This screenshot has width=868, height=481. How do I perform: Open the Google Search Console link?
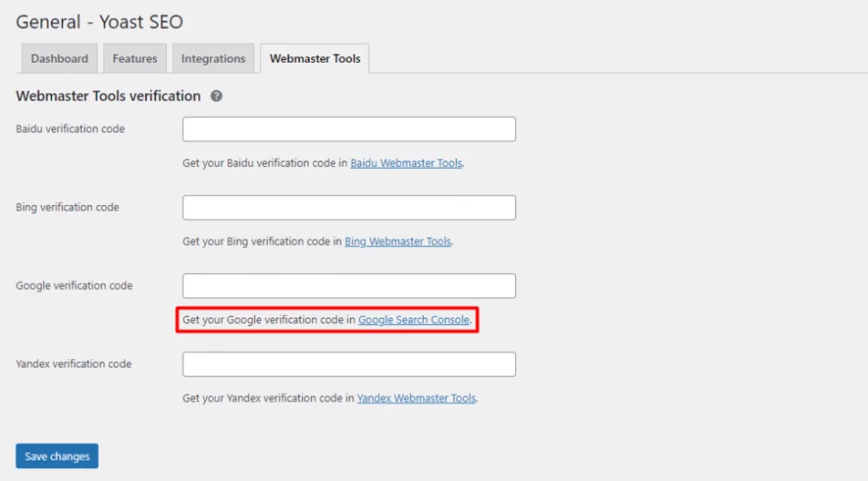coord(414,320)
